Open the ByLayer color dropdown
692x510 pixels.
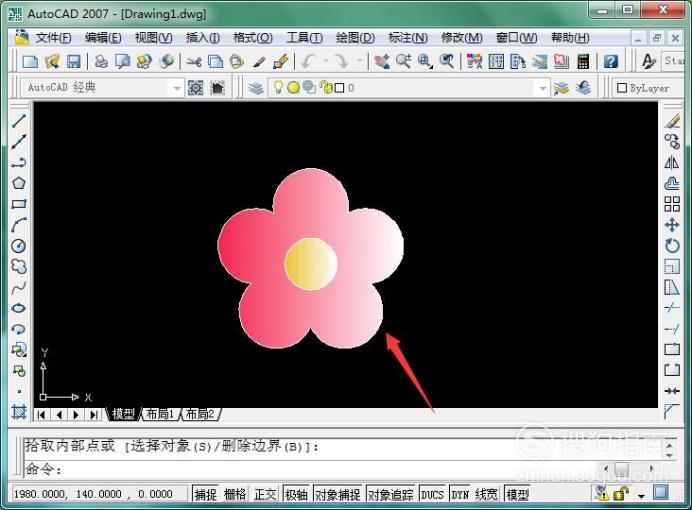(x=648, y=88)
